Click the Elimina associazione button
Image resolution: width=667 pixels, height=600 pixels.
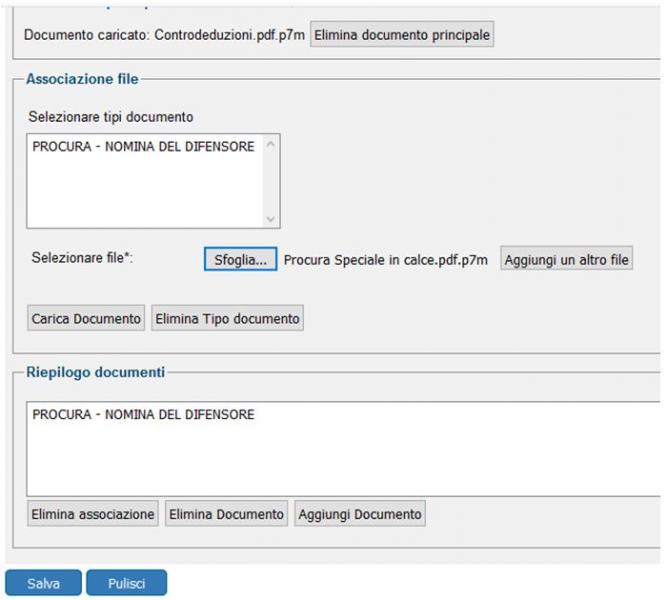pyautogui.click(x=93, y=514)
